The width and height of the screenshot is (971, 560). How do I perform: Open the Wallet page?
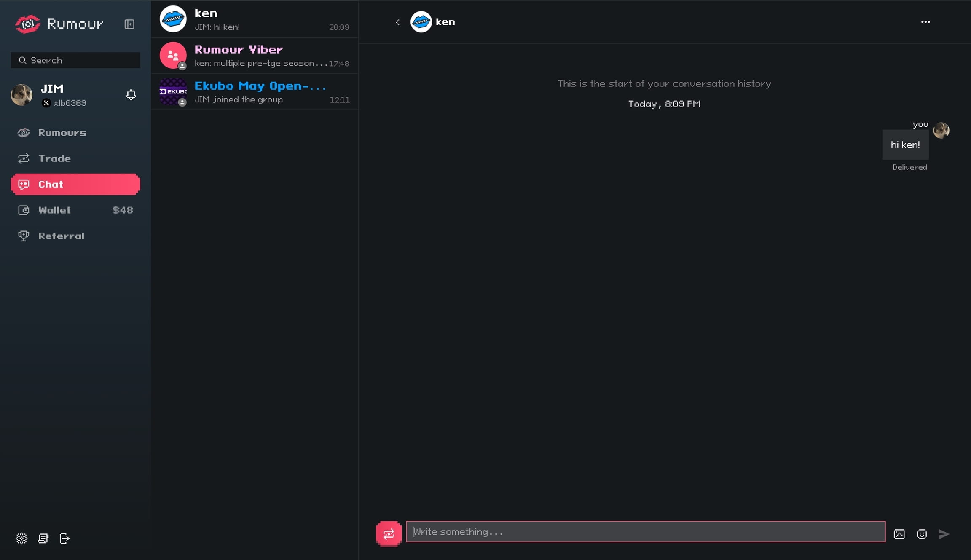pos(55,210)
